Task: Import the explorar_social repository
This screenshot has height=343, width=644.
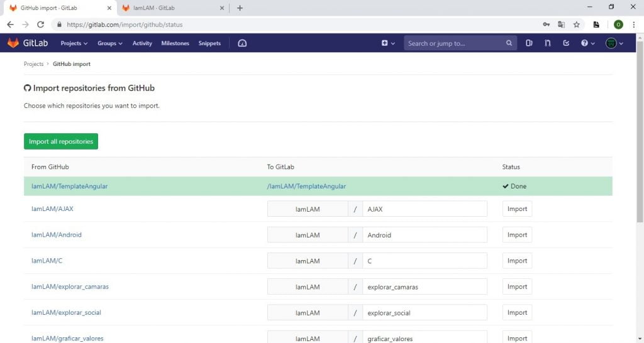Action: (x=517, y=312)
